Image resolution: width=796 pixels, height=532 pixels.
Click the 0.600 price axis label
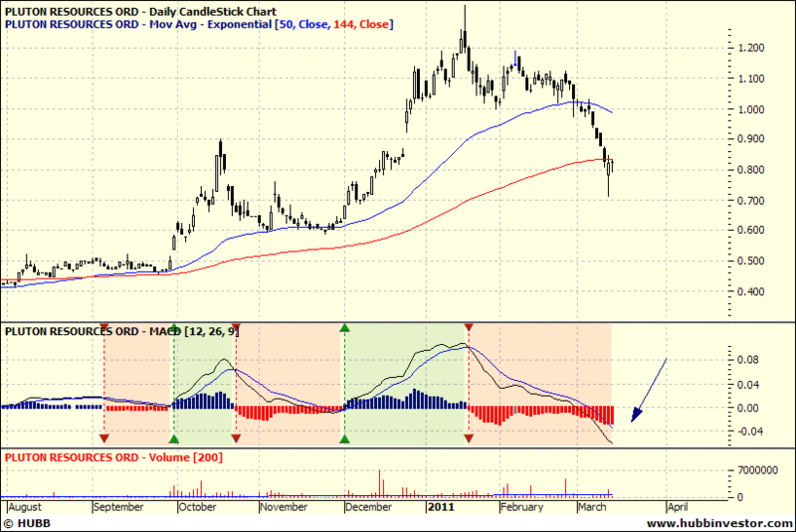(x=751, y=231)
